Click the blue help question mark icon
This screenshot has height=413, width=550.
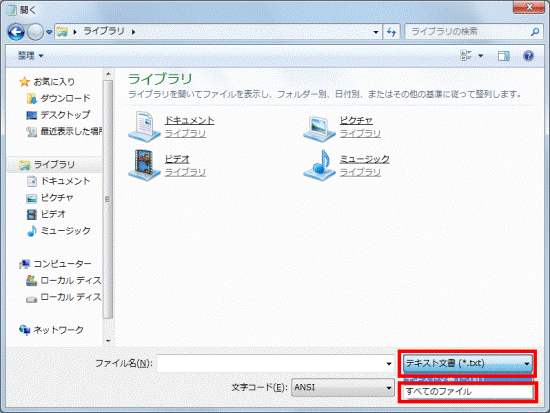(528, 56)
